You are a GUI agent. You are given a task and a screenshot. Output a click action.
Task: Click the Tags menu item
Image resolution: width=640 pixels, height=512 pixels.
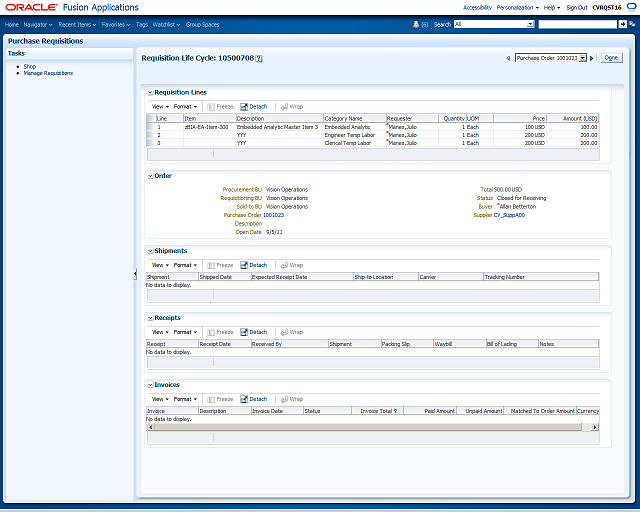[x=142, y=25]
